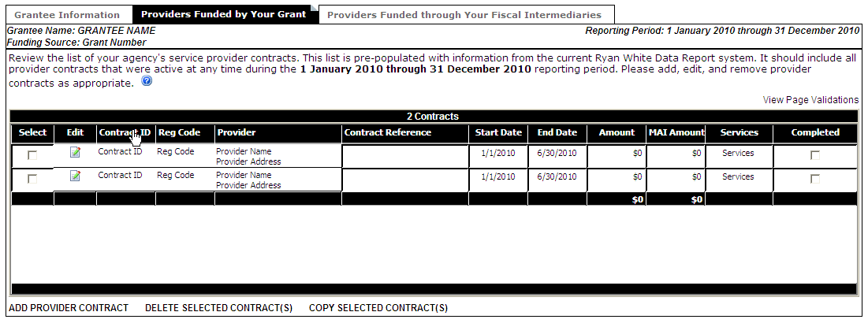The image size is (868, 323).
Task: Mark the second contract as completed
Action: pyautogui.click(x=815, y=180)
